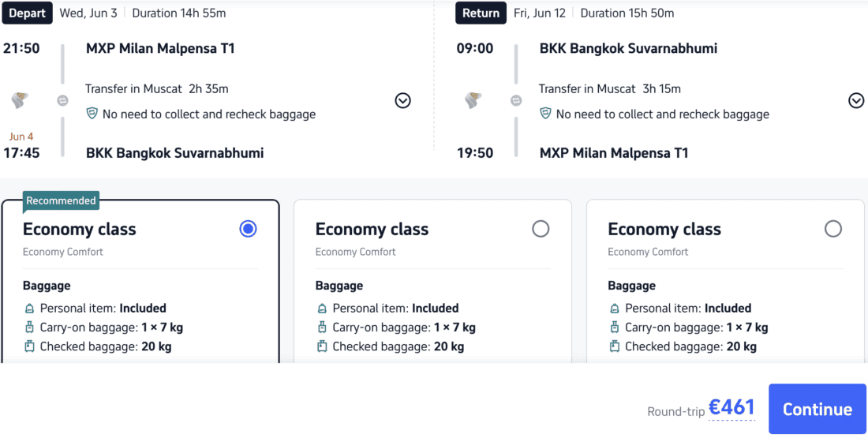The image size is (868, 438).
Task: Select the recommended Economy class radio button
Action: 248,229
